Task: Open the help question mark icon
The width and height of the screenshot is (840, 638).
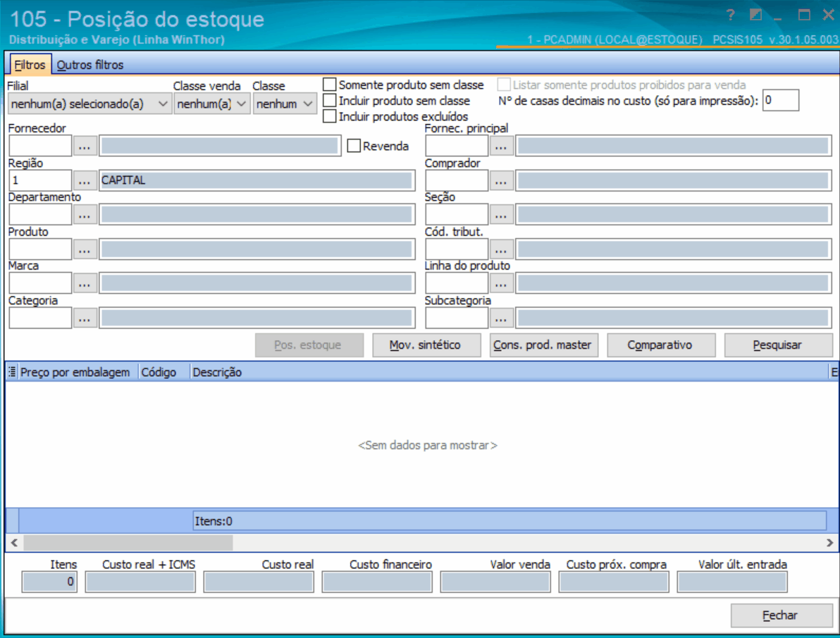Action: click(x=731, y=15)
